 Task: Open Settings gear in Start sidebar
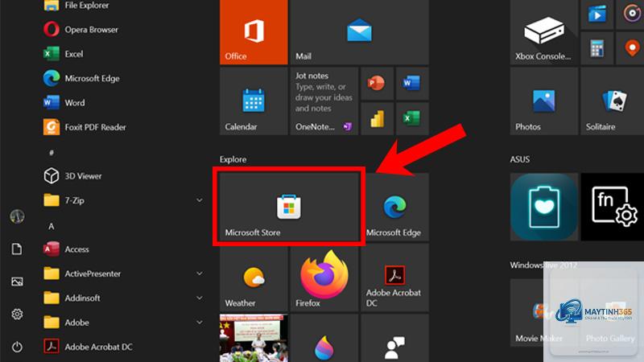point(17,315)
